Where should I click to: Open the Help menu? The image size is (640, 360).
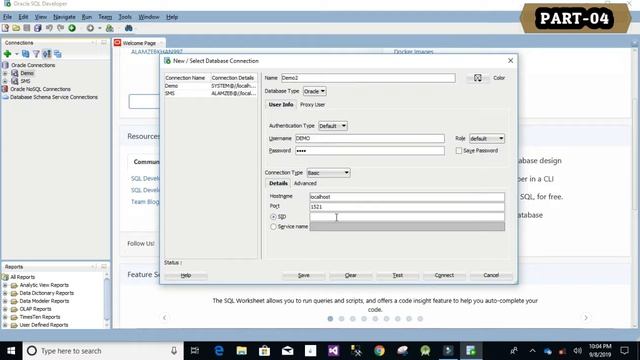pyautogui.click(x=172, y=17)
